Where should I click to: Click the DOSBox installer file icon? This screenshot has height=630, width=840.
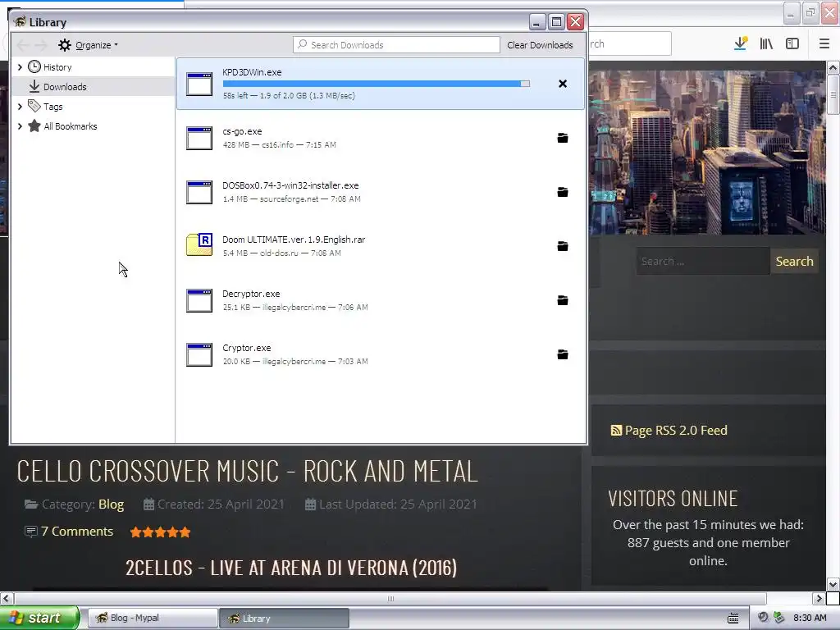(199, 192)
